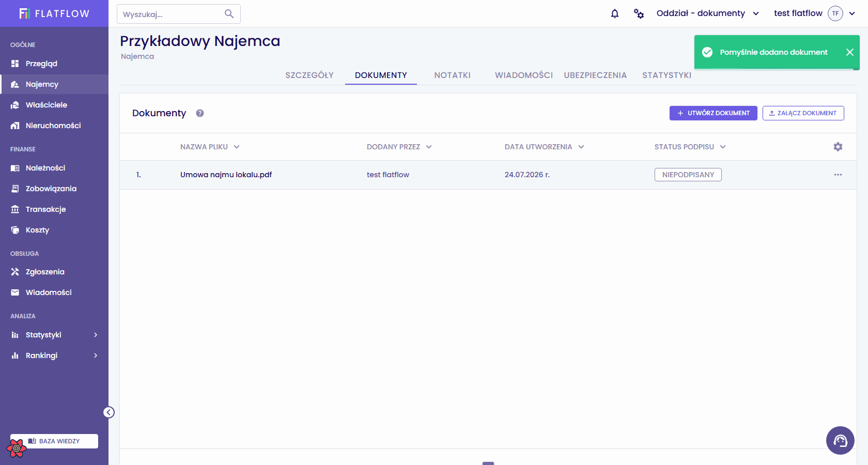Expand the Statystyki submenu arrow
This screenshot has height=465, width=868.
(96, 335)
